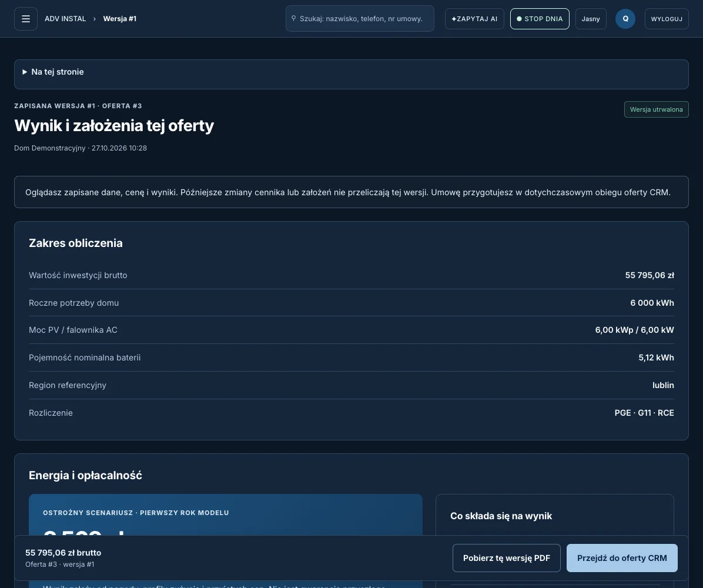Screen dimensions: 703x588
Task: Click the Stop Dnia status dot
Action: (x=519, y=19)
